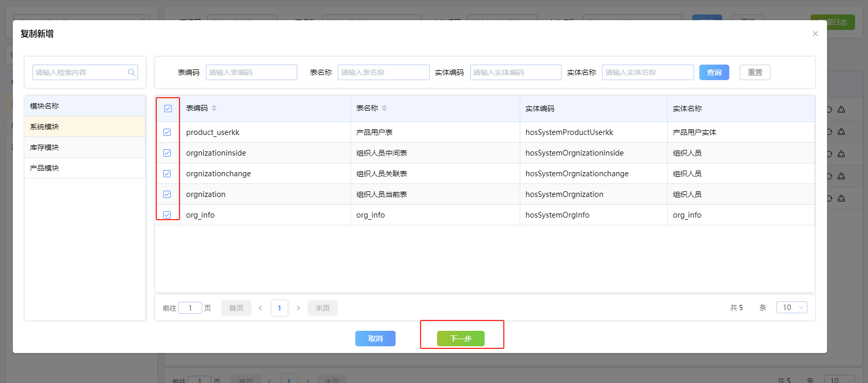Click the 实体编码 column header

593,109
